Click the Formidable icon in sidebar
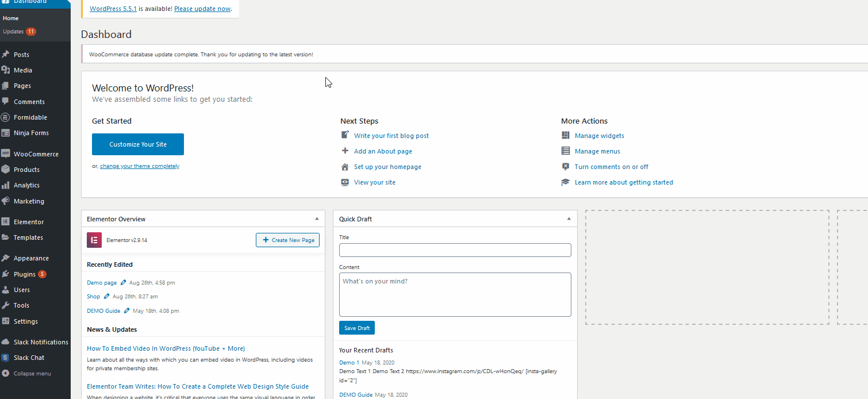 (6, 117)
